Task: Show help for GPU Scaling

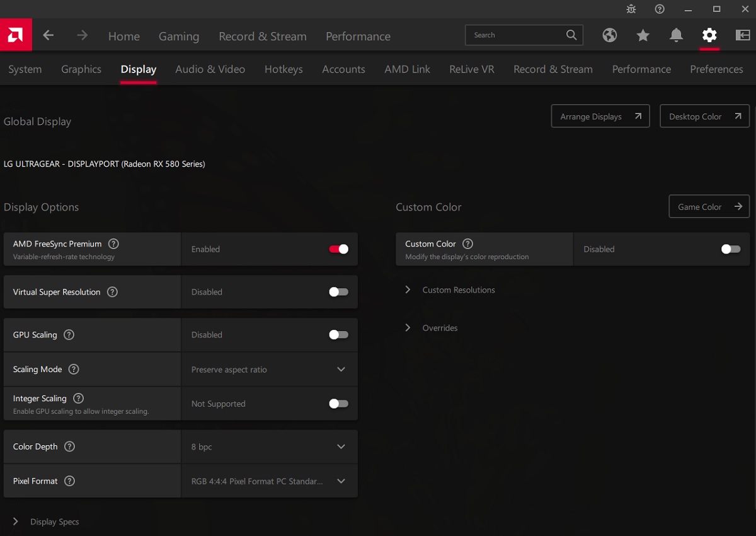Action: 69,335
